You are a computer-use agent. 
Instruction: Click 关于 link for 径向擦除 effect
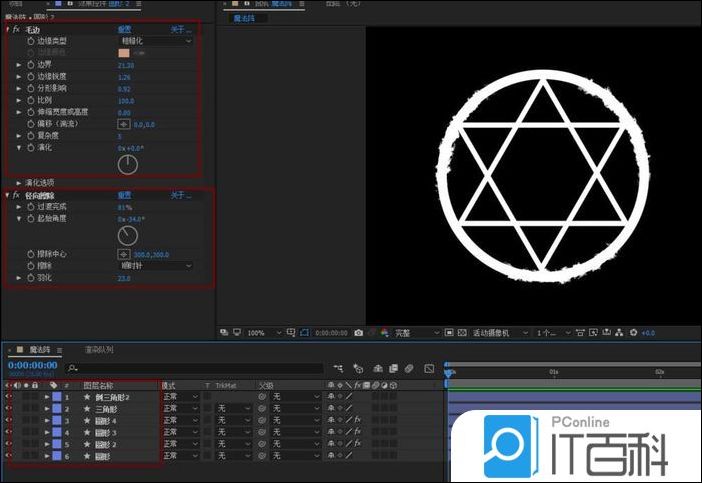pos(180,195)
